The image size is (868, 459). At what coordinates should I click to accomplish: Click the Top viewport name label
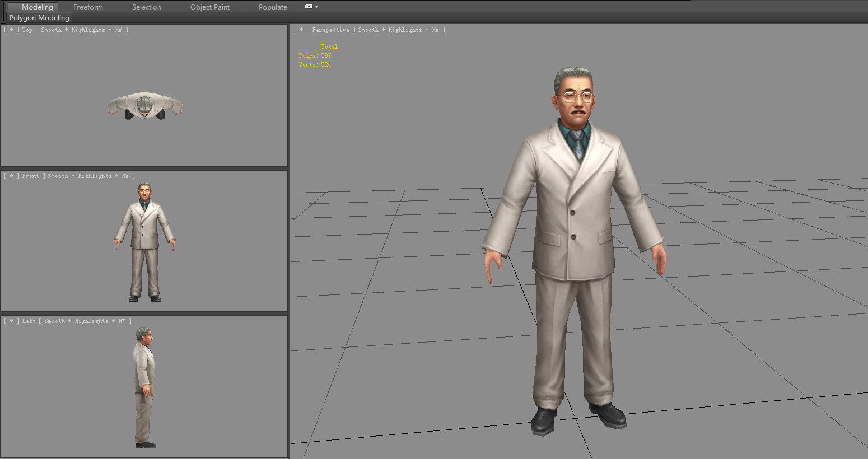[x=27, y=30]
